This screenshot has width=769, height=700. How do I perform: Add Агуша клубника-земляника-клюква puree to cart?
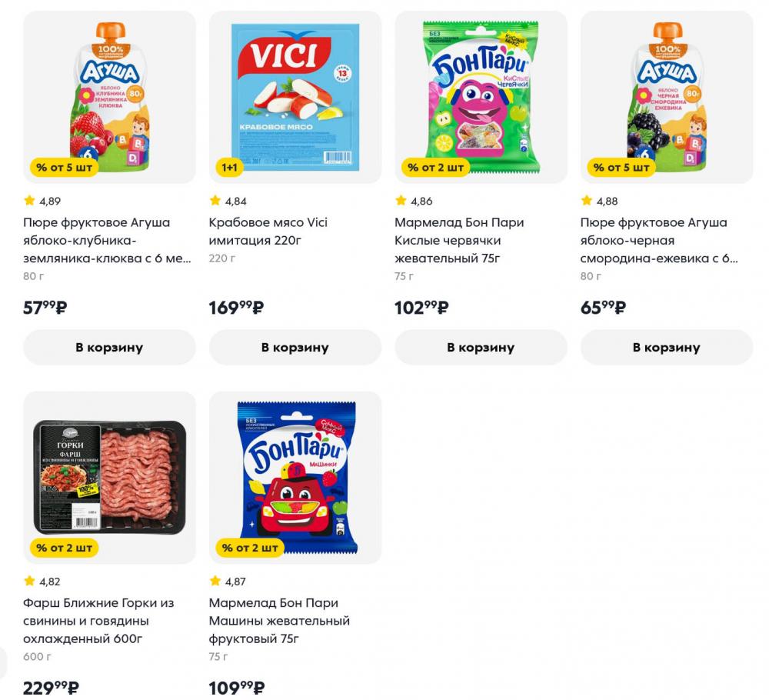(x=109, y=347)
